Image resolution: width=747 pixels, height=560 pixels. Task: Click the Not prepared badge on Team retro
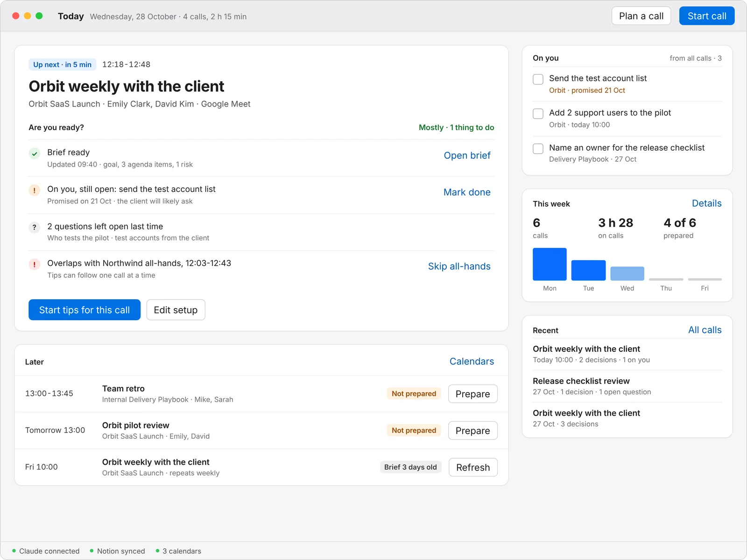click(414, 394)
